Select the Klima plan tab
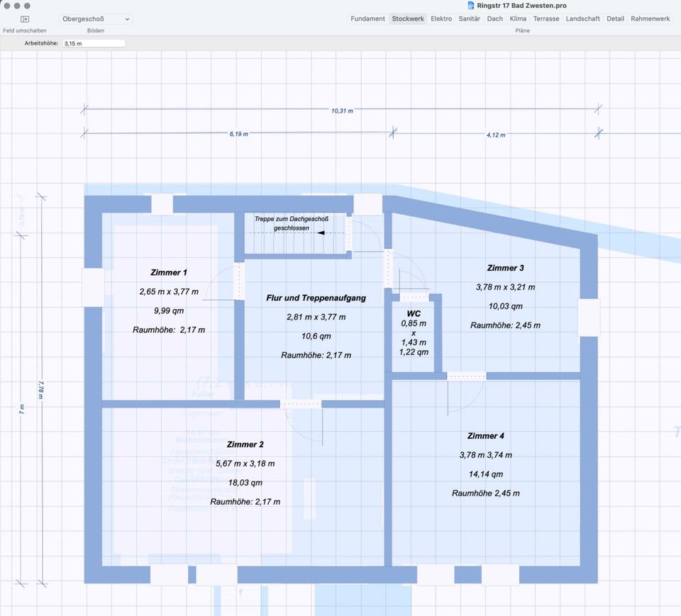This screenshot has height=616, width=681. (x=518, y=19)
